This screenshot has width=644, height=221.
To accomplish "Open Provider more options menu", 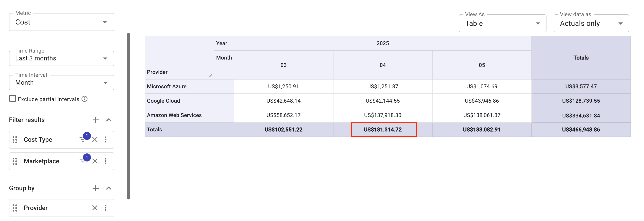I will 106,208.
